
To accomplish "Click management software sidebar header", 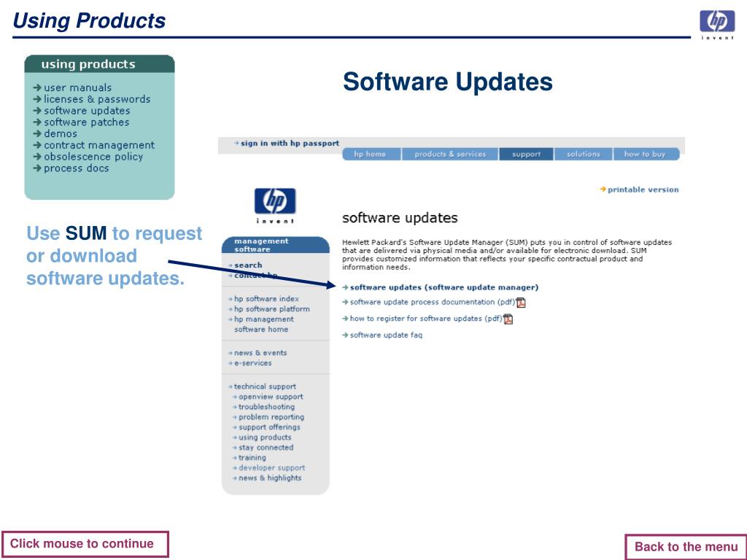I will [275, 245].
